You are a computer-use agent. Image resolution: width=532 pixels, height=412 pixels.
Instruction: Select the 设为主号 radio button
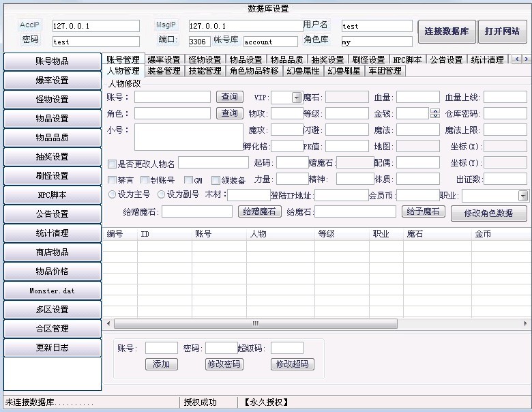click(113, 195)
